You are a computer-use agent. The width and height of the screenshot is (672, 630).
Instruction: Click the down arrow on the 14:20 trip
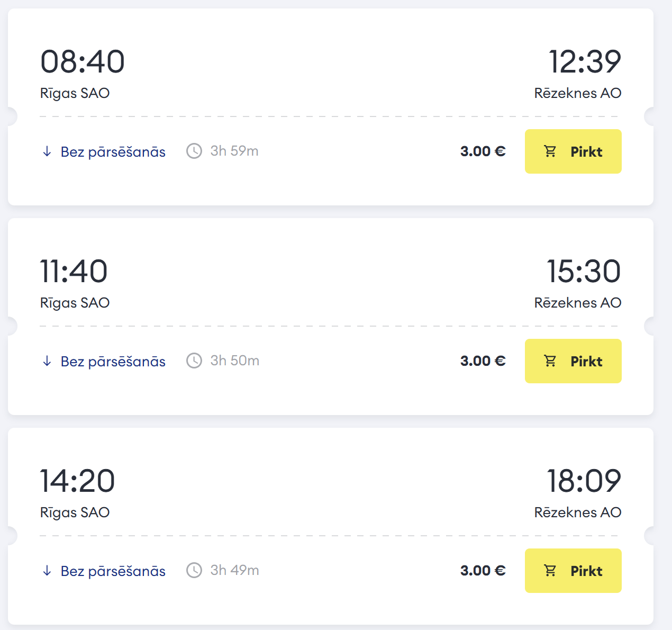coord(47,571)
